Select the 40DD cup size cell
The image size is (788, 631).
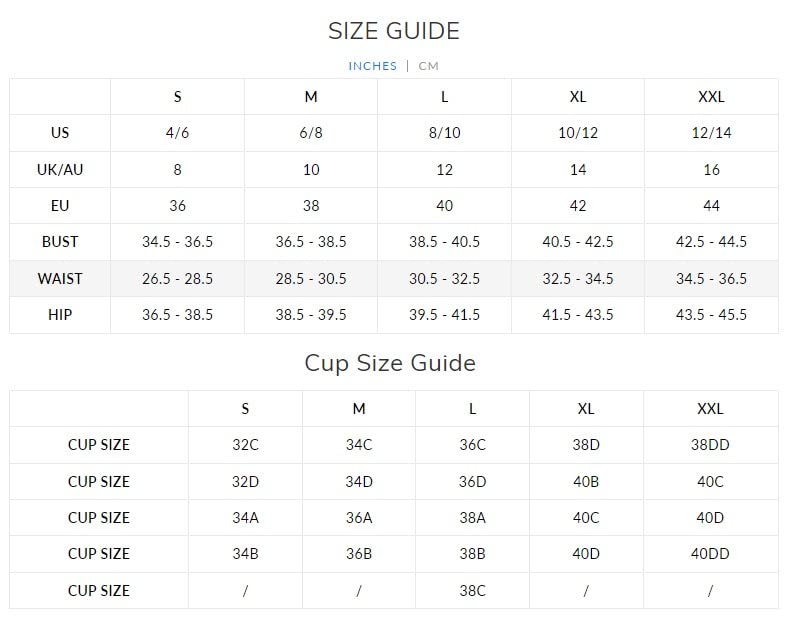pyautogui.click(x=710, y=554)
